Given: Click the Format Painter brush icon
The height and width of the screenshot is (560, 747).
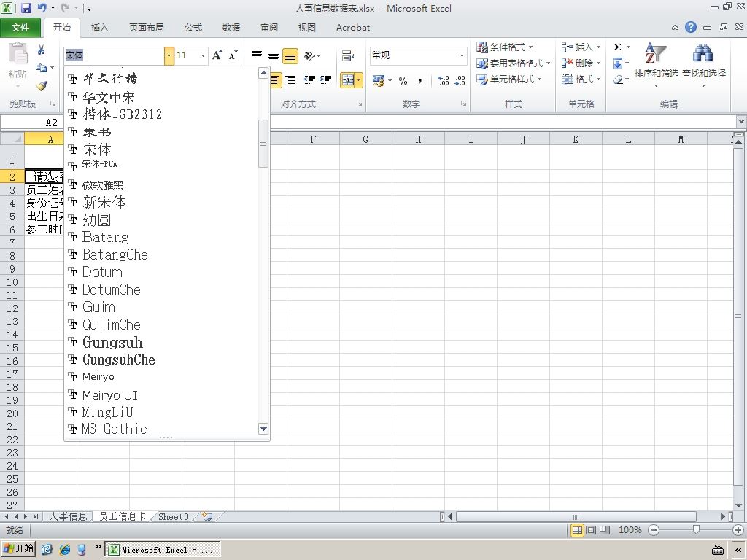Looking at the screenshot, I should tap(42, 86).
